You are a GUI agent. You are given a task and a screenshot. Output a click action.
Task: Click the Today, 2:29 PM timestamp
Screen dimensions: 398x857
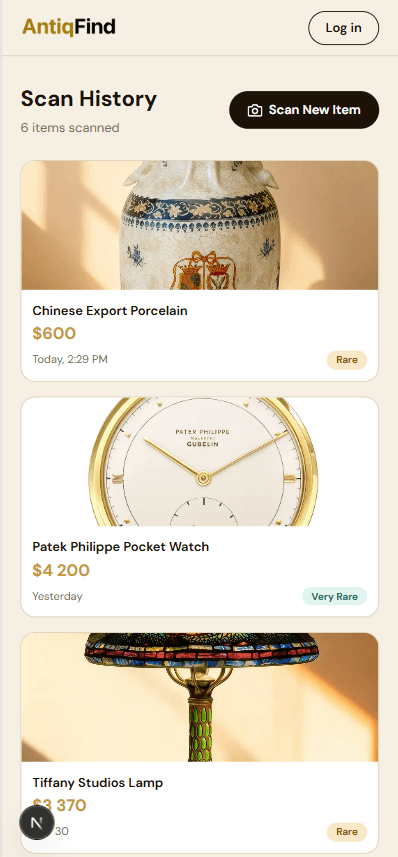[x=70, y=359]
